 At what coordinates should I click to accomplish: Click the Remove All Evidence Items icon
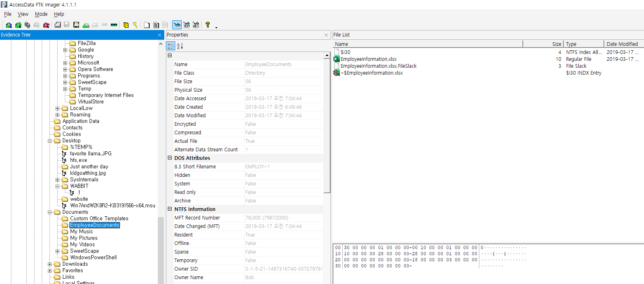46,25
